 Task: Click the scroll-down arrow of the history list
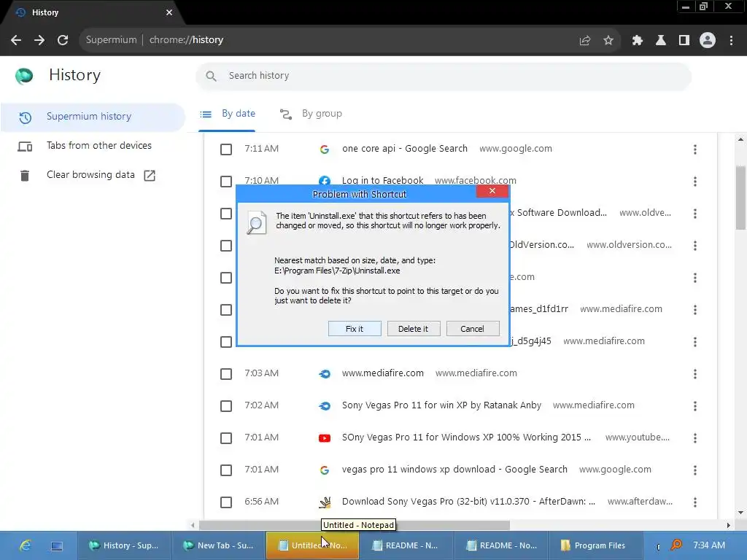pos(740,513)
